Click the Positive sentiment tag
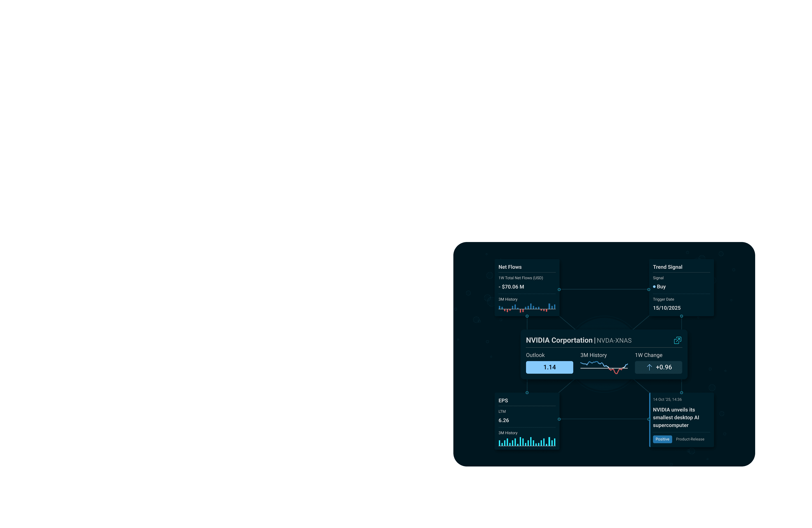This screenshot has width=812, height=528. click(x=662, y=439)
